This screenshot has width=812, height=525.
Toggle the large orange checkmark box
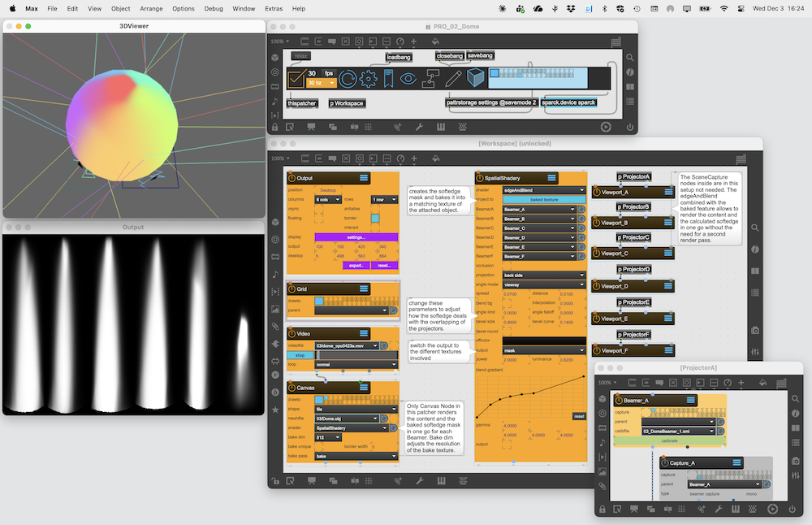tap(296, 79)
